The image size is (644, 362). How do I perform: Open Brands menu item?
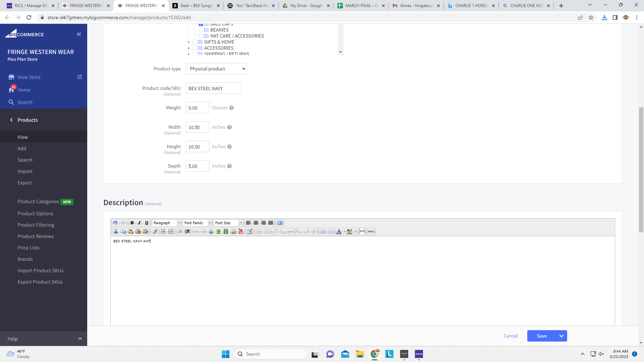[25, 259]
